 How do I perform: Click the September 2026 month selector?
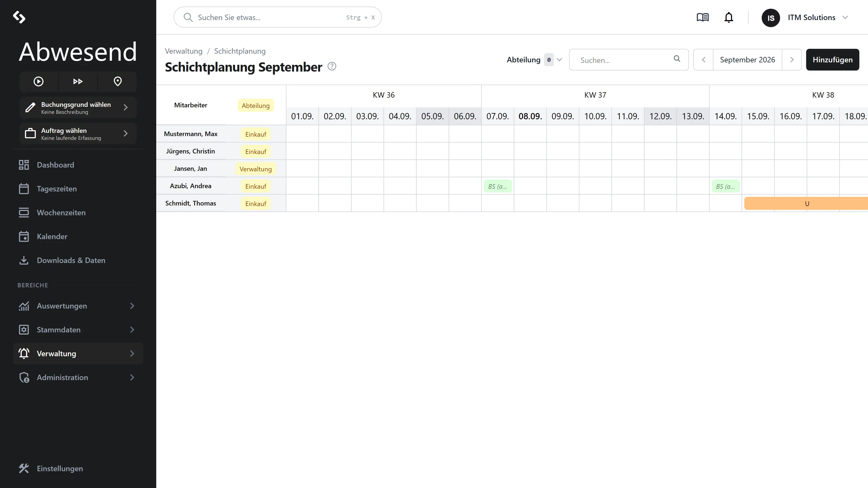(x=747, y=60)
